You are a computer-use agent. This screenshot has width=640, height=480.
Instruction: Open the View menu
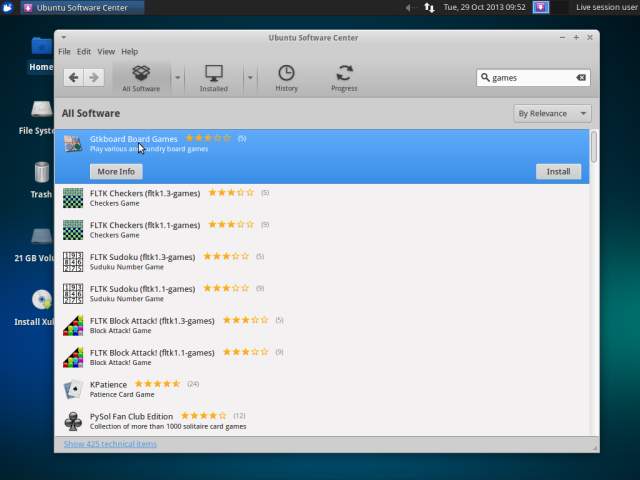106,51
